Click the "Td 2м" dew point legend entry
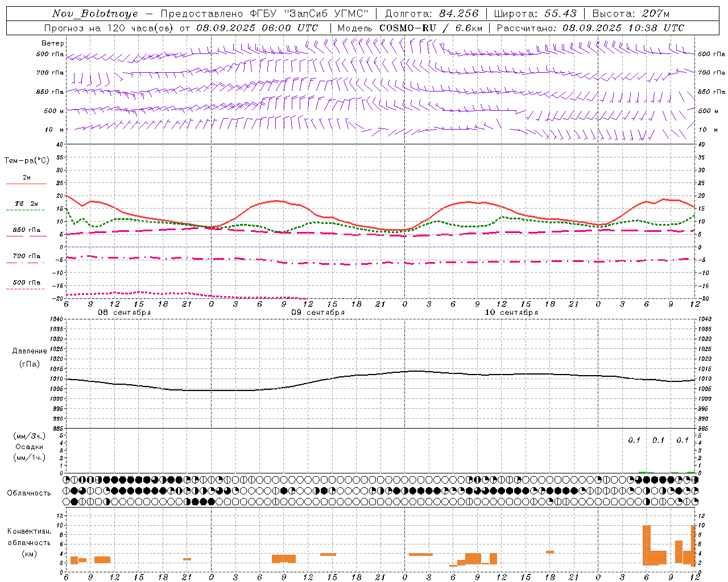Screen dimensions: 728x582 coord(27,203)
